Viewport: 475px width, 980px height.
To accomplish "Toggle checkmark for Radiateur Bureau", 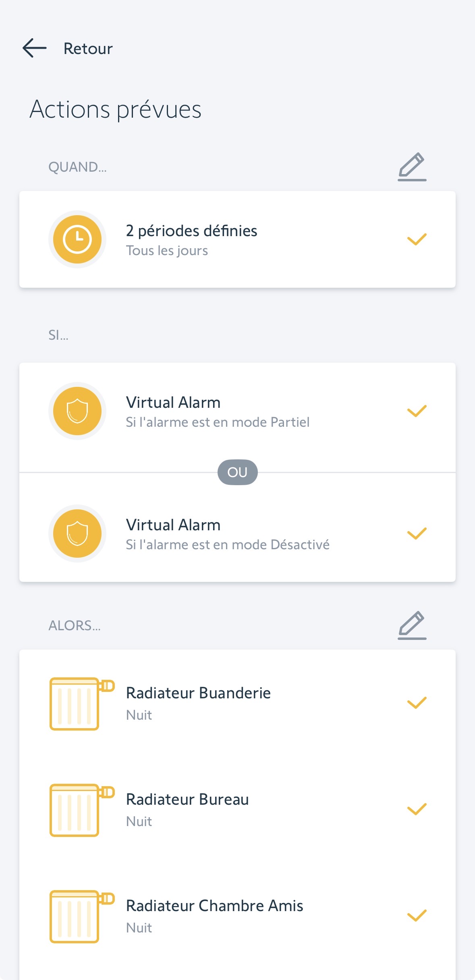I will [x=417, y=809].
